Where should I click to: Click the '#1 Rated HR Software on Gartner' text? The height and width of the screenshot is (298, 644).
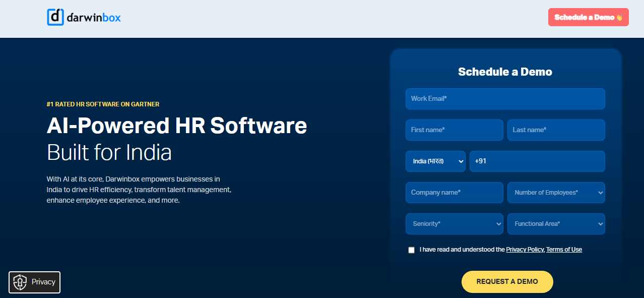tap(103, 104)
